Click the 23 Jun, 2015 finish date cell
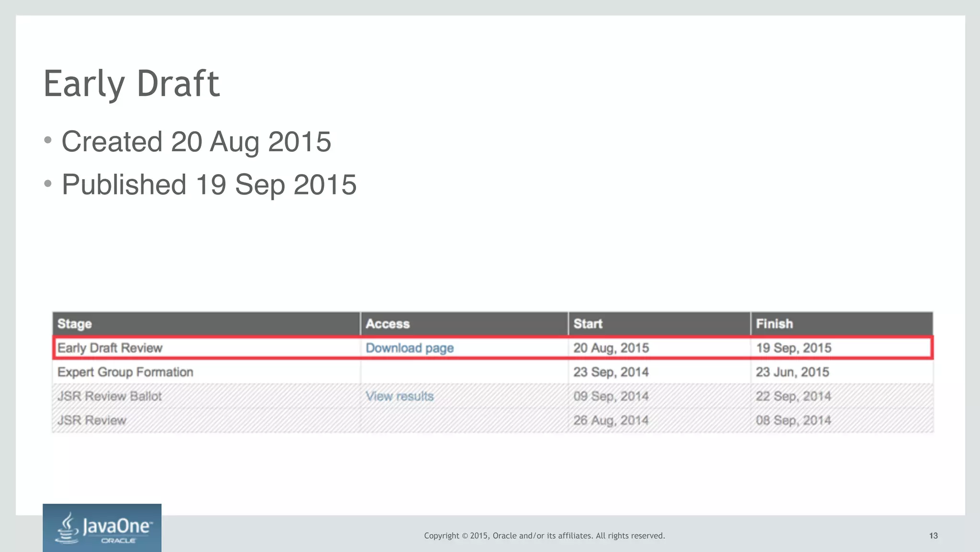Image resolution: width=980 pixels, height=552 pixels. [792, 372]
